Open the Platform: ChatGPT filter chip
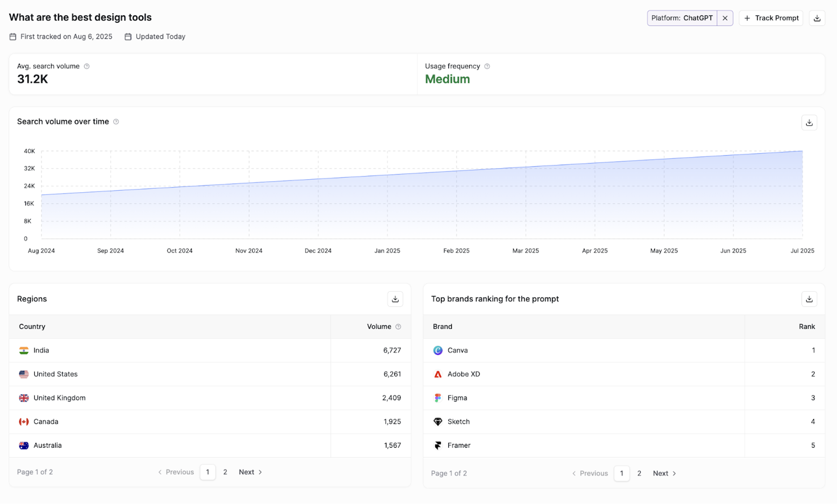Screen dimensions: 837x504 (682, 18)
